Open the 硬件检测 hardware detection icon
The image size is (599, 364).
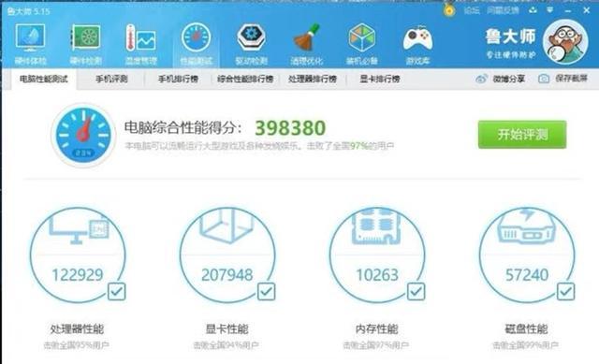[85, 43]
